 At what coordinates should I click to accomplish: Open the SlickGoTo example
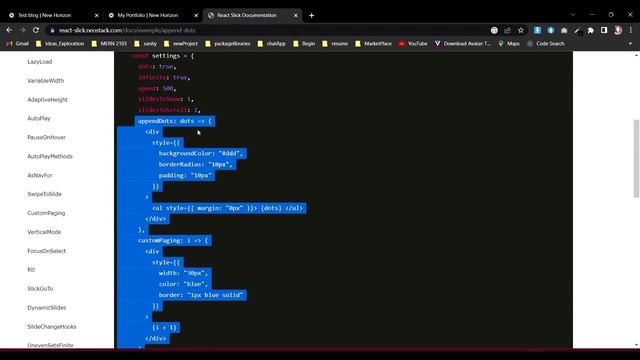click(x=40, y=289)
